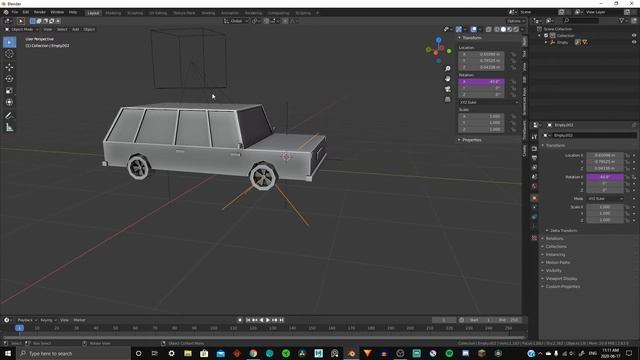
Task: Select the Transform tool
Action: click(x=9, y=102)
